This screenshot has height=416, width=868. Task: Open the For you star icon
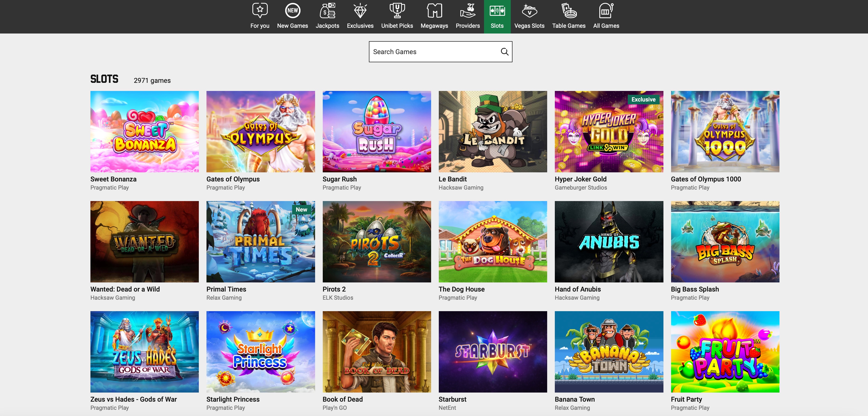coord(260,11)
